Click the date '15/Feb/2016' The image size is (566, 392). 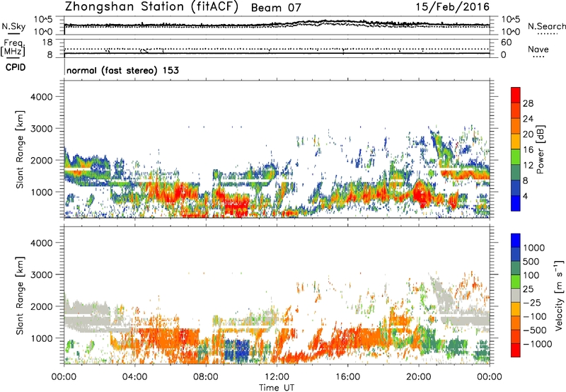point(452,7)
